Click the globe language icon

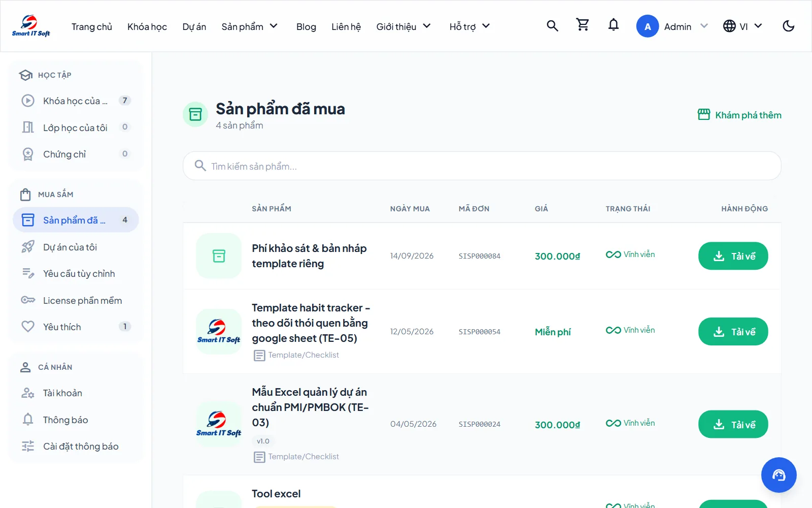click(729, 26)
